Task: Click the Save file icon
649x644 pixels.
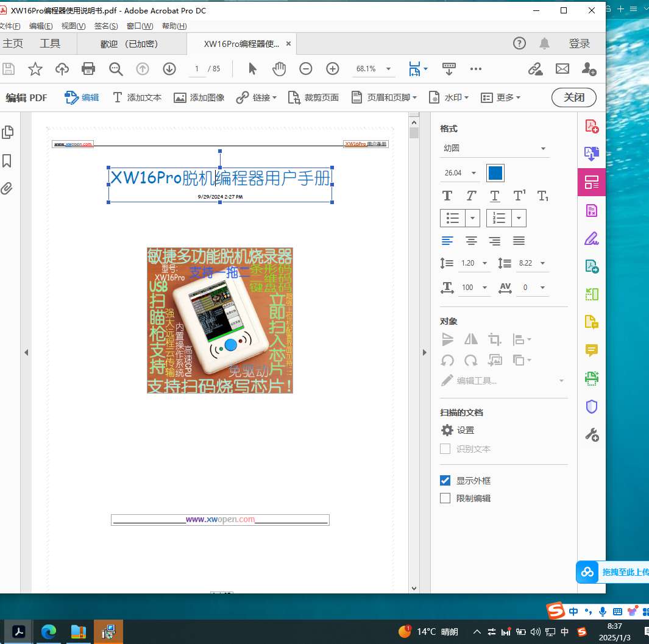Action: tap(9, 69)
